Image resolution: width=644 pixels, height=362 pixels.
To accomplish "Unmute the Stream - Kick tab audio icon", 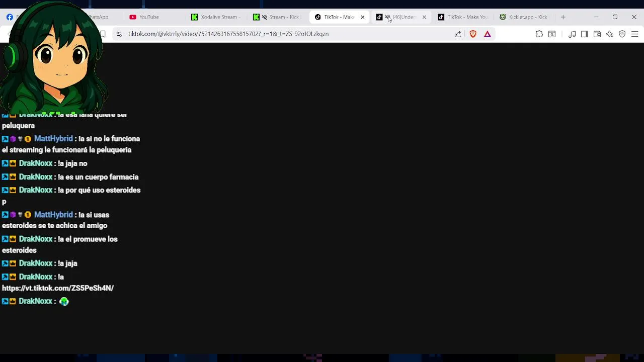I will pos(264,17).
